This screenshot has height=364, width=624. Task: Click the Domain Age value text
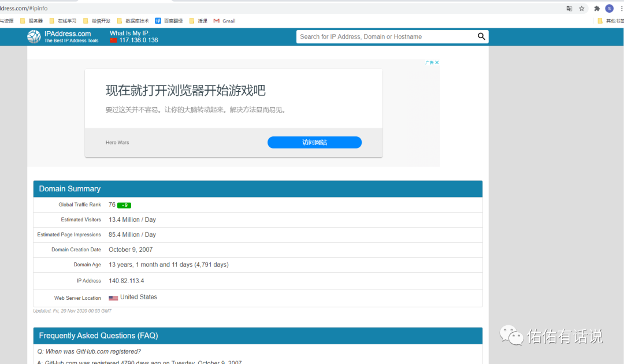169,265
